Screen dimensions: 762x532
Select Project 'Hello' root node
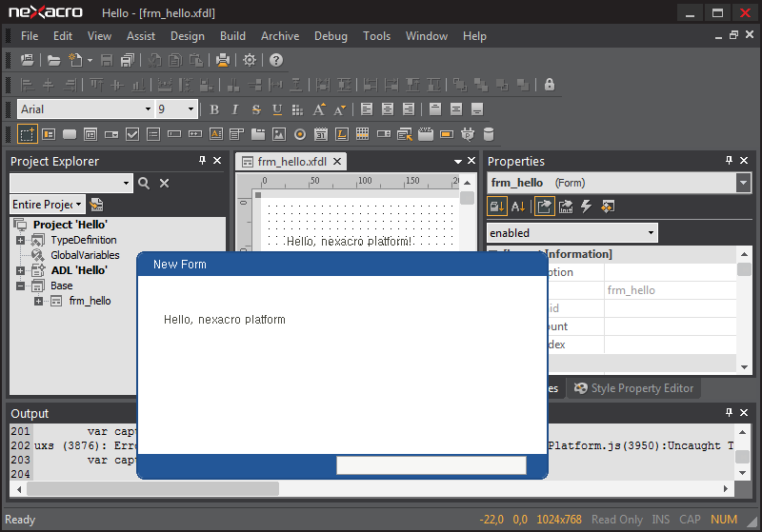pos(70,225)
